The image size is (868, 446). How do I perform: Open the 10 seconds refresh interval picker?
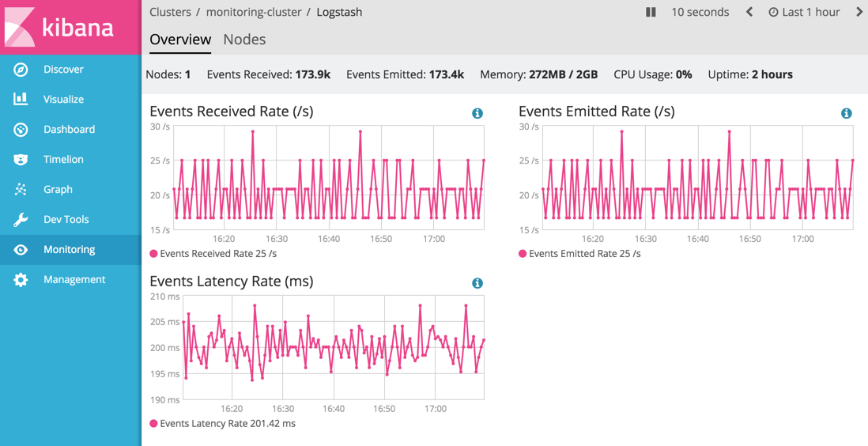(700, 12)
